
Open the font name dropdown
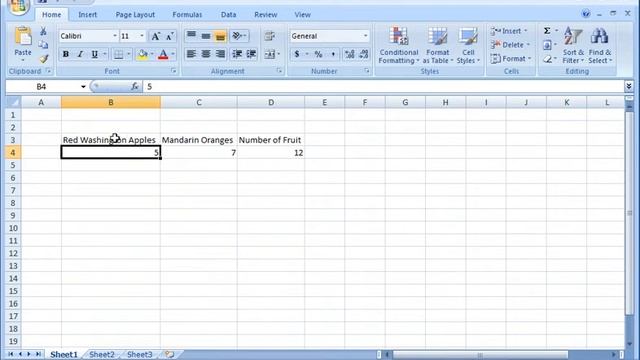(x=115, y=36)
